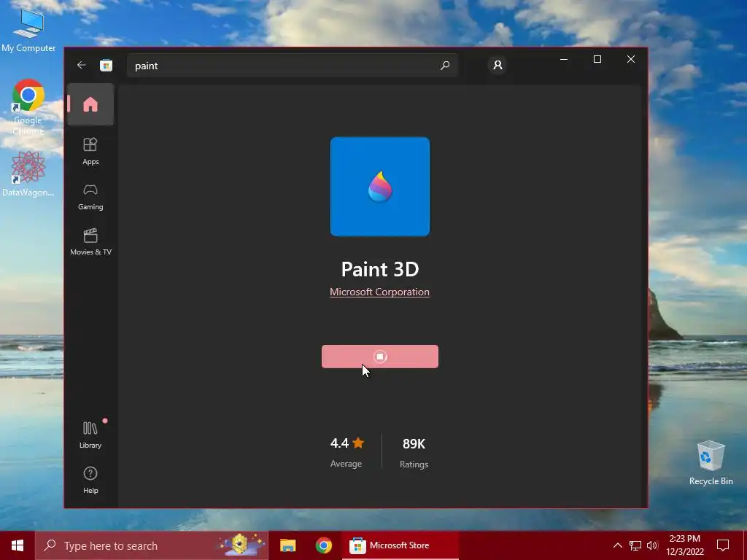Click the taskbar Type here to search box

coord(152,545)
